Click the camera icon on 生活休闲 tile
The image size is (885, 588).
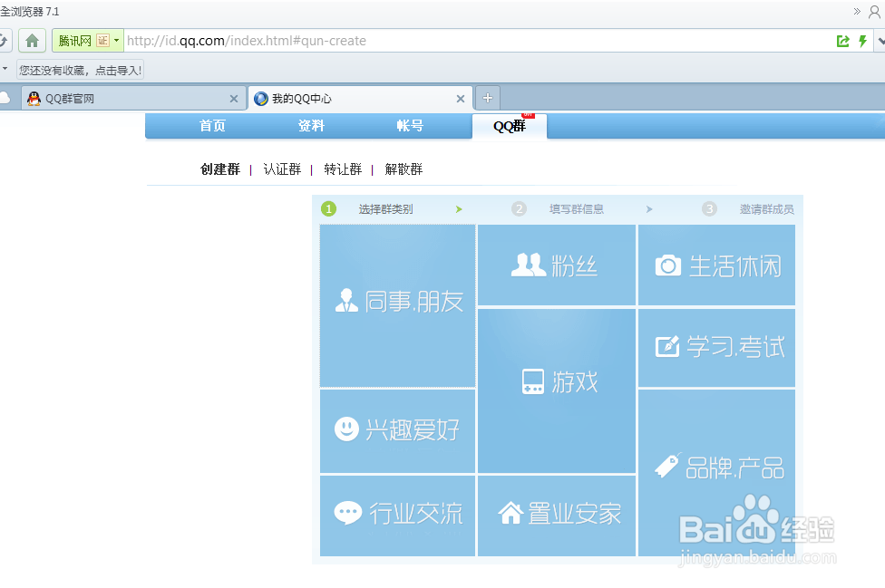pos(667,265)
